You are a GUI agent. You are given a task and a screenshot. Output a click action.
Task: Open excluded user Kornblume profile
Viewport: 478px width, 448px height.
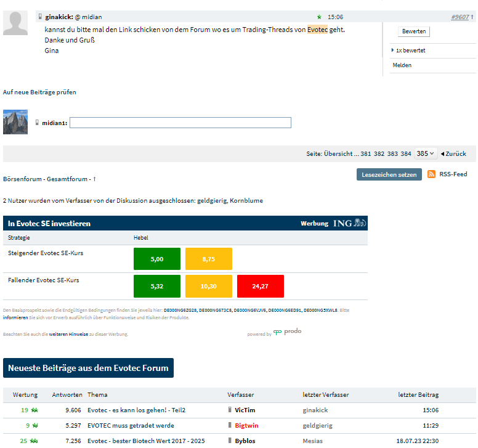246,201
